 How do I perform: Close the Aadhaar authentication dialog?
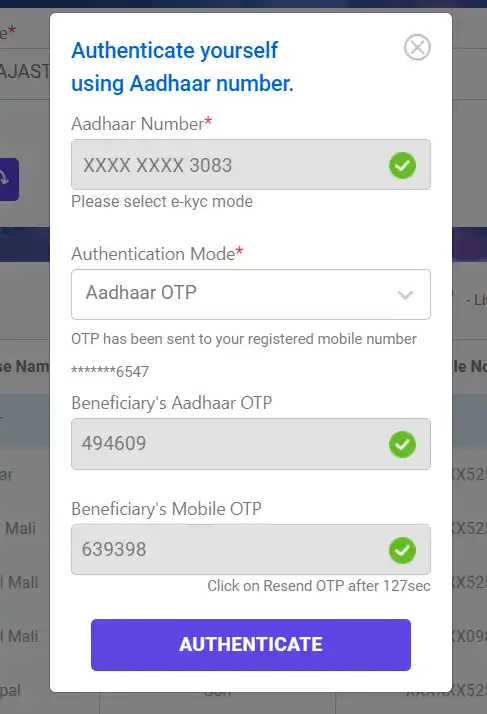[417, 47]
